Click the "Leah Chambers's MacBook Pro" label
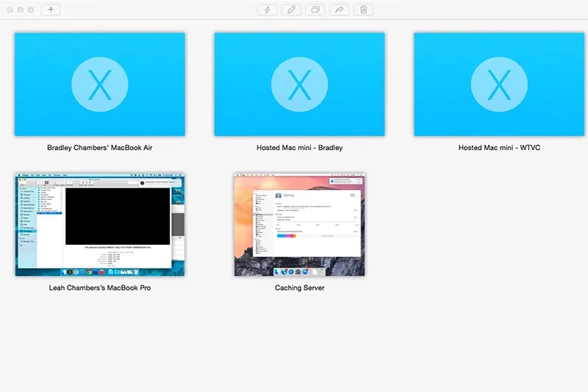588x392 pixels. coord(100,288)
